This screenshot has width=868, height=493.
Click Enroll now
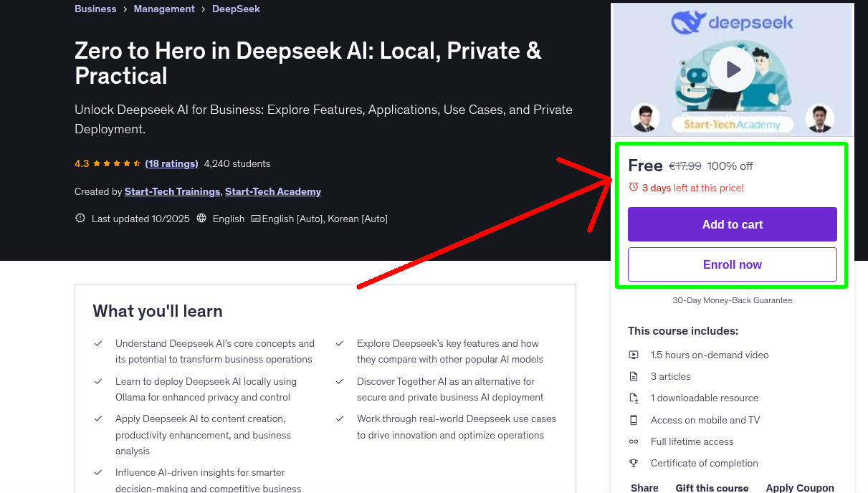point(732,264)
